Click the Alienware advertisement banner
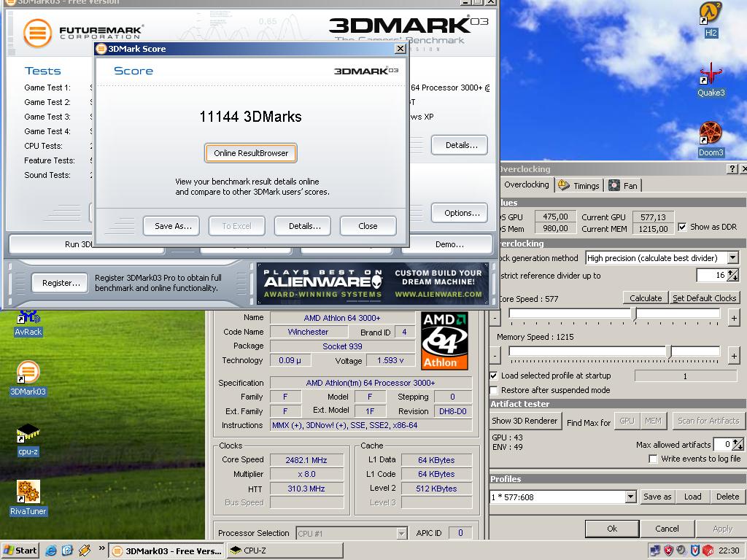Image resolution: width=747 pixels, height=560 pixels. pos(373,284)
